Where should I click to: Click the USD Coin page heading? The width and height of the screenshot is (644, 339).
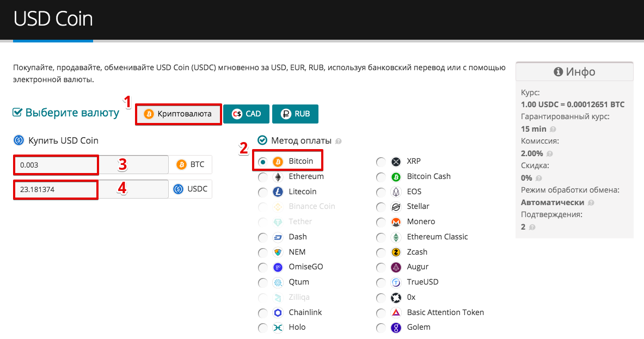[53, 19]
